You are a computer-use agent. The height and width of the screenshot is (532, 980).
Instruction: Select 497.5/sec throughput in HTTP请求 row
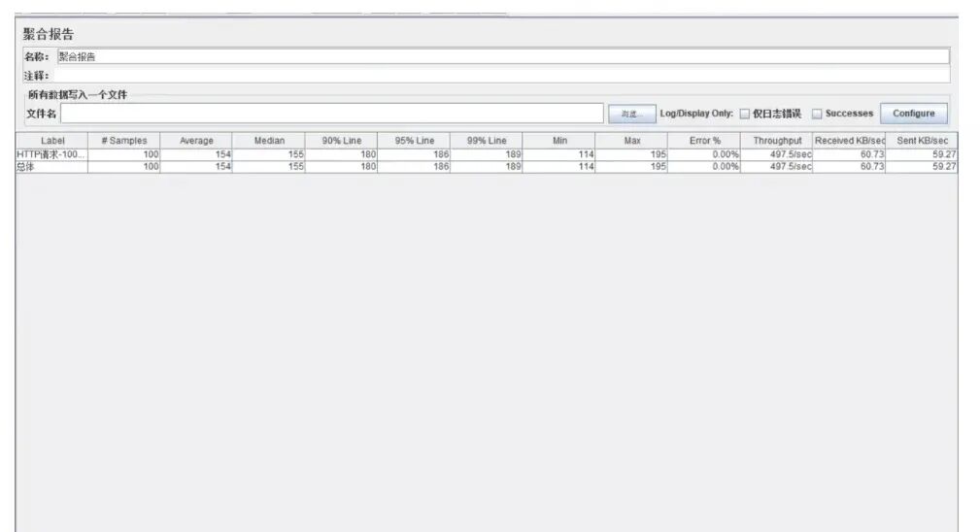coord(776,154)
